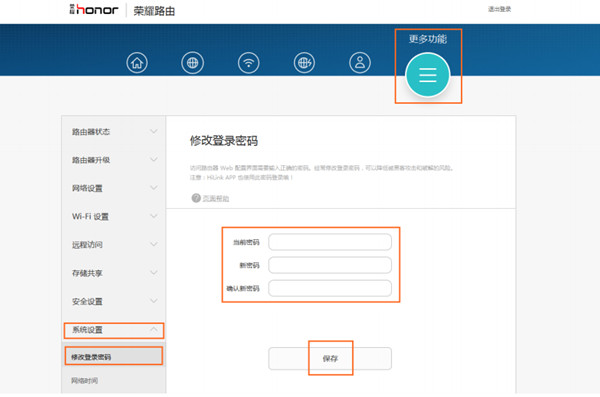Open the Home icon in navigation bar
Screen dimensions: 600x397
[137, 63]
